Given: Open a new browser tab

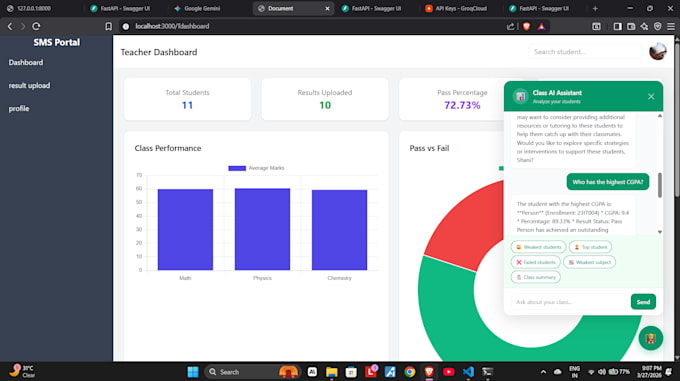Looking at the screenshot, I should [595, 8].
